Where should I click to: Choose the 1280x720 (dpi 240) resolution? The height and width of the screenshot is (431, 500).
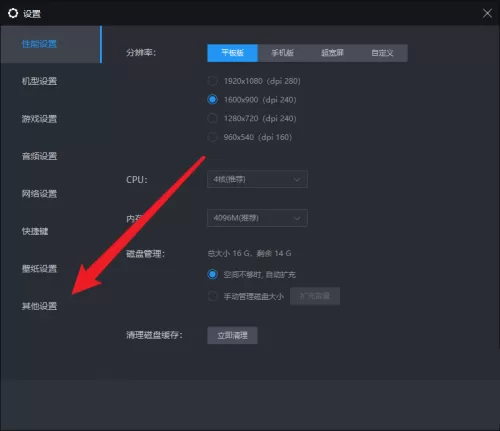252,118
